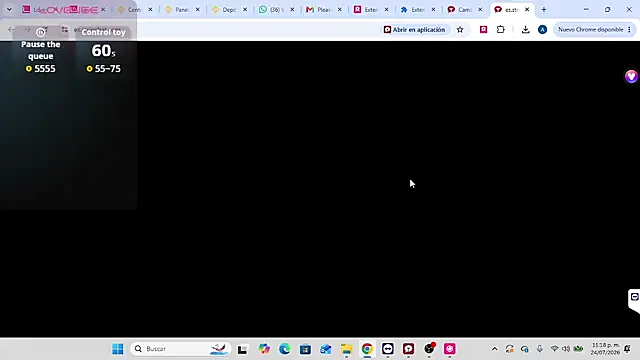Image resolution: width=640 pixels, height=360 pixels.
Task: Open the black app with red badge
Action: click(429, 348)
